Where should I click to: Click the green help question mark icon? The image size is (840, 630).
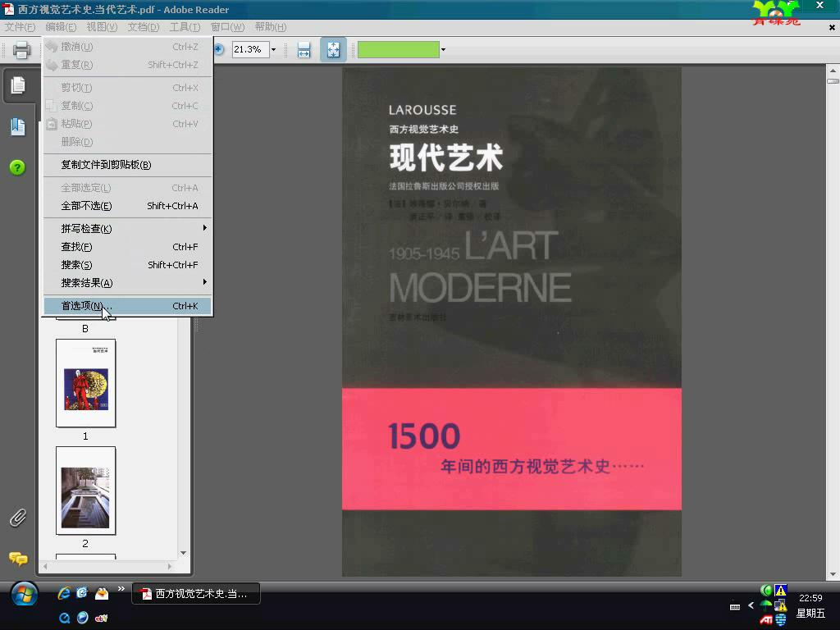pos(17,167)
